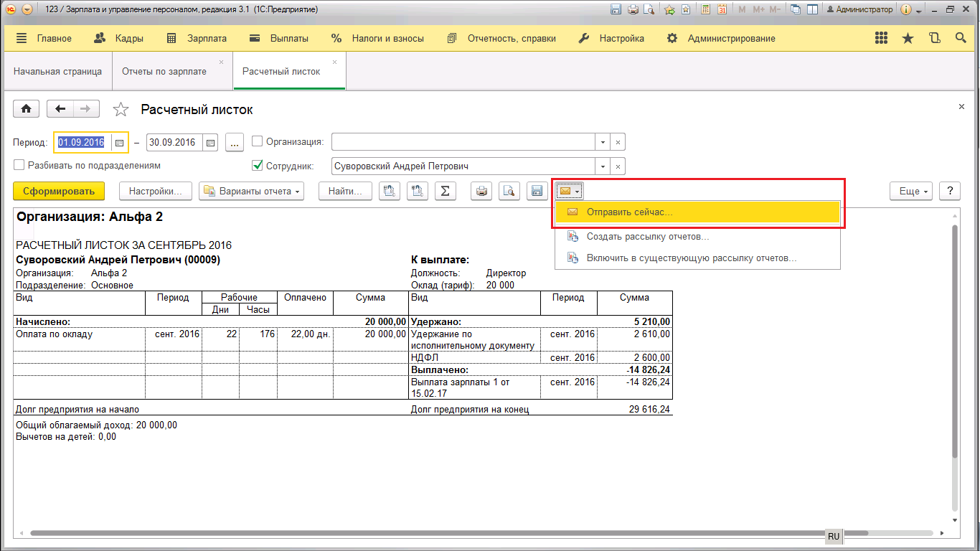The width and height of the screenshot is (980, 551).
Task: Click the search magnifier icon
Action: point(960,38)
